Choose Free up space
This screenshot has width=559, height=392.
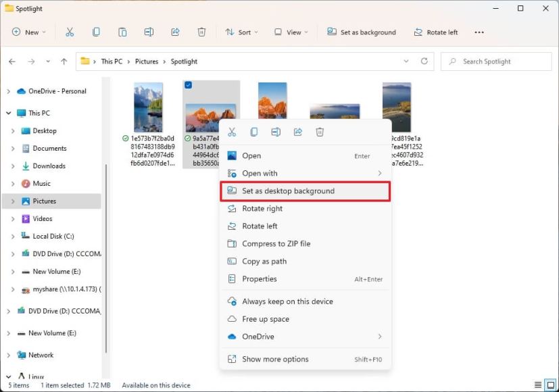pos(305,319)
